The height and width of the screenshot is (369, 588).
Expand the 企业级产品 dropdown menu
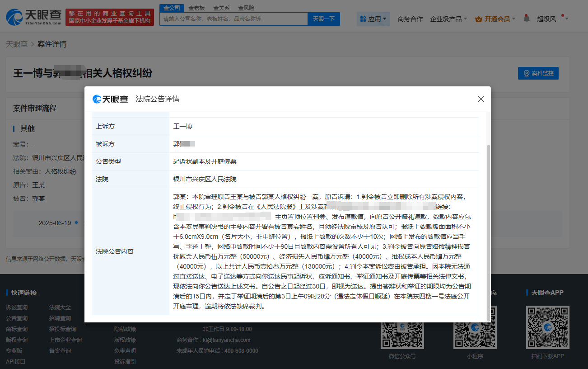(x=448, y=19)
